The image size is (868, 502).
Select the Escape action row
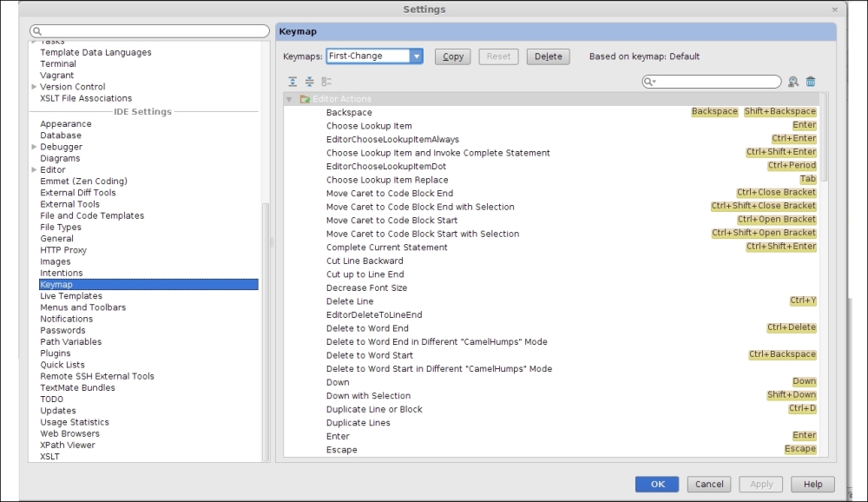(x=551, y=449)
